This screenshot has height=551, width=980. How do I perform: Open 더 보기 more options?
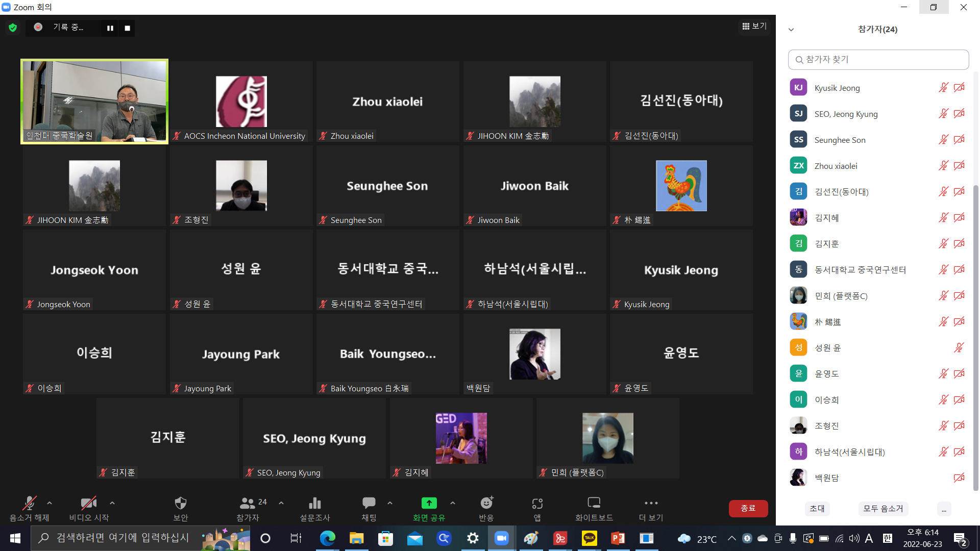[651, 509]
